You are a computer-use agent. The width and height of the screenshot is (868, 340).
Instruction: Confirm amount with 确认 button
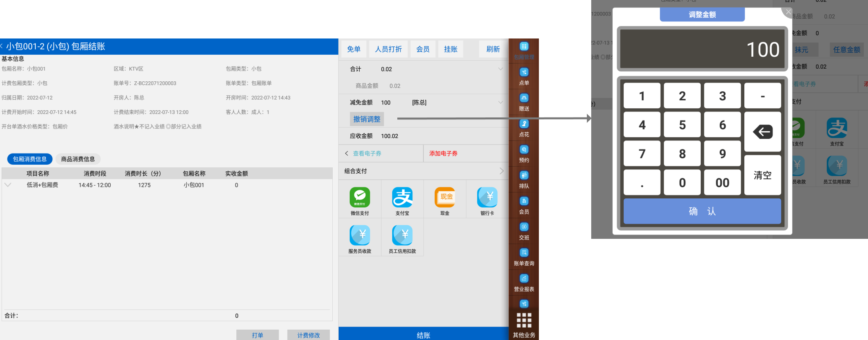(702, 211)
